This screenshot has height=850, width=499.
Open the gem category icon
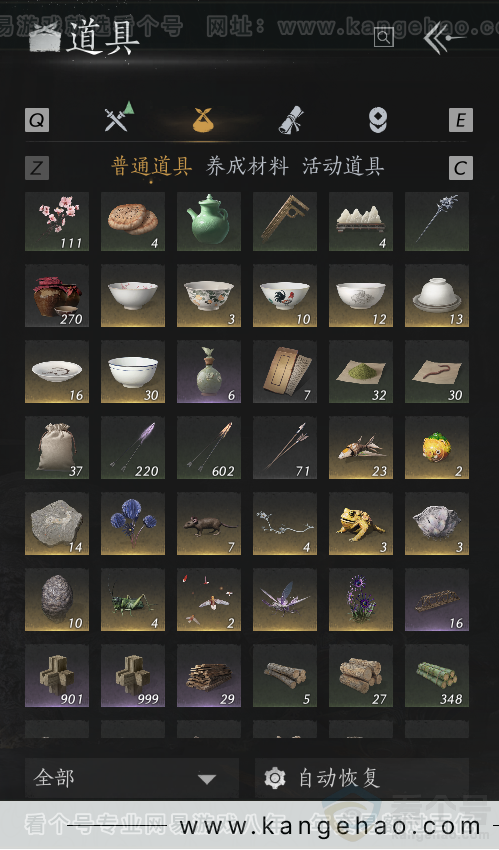coord(378,120)
